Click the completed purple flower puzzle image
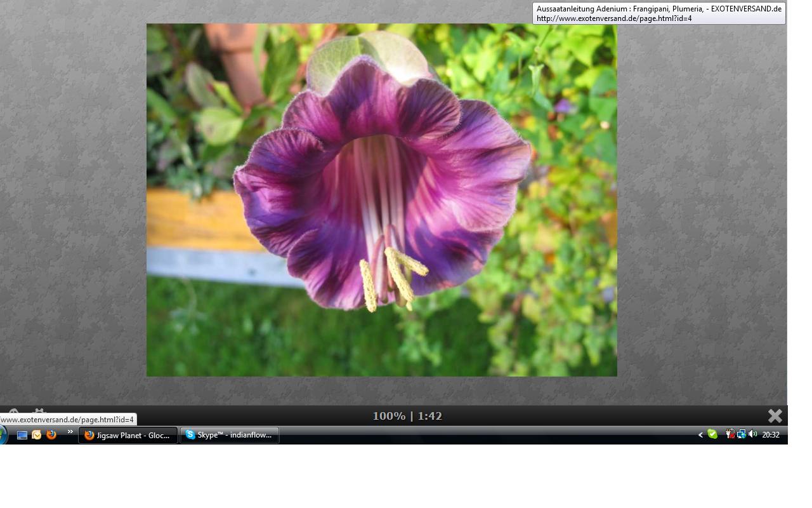The height and width of the screenshot is (508, 812). [x=381, y=200]
